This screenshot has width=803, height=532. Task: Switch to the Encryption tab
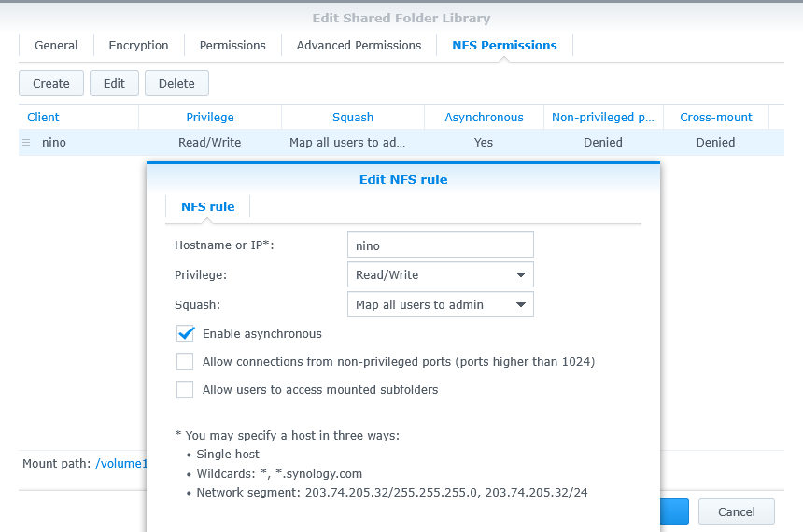(138, 45)
